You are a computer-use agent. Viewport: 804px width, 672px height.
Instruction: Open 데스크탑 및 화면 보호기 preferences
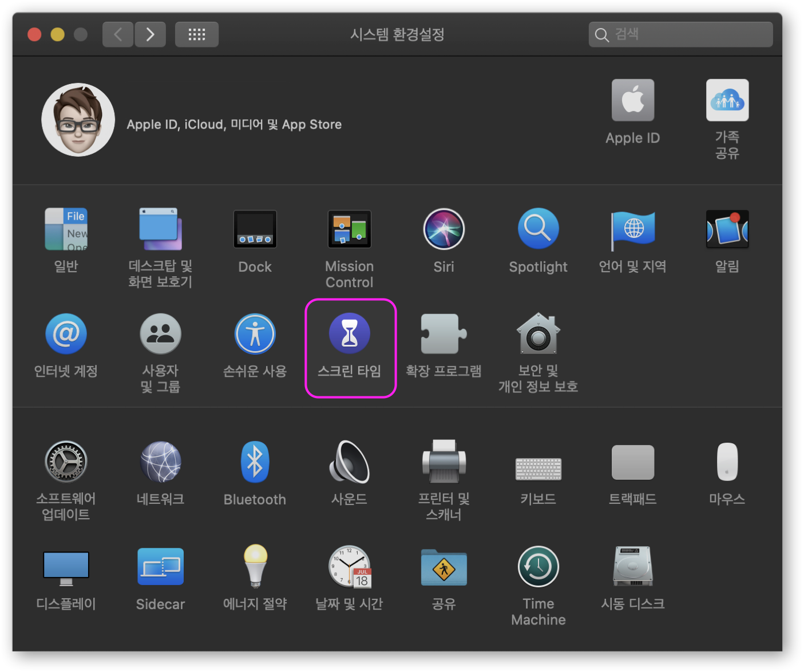(160, 229)
